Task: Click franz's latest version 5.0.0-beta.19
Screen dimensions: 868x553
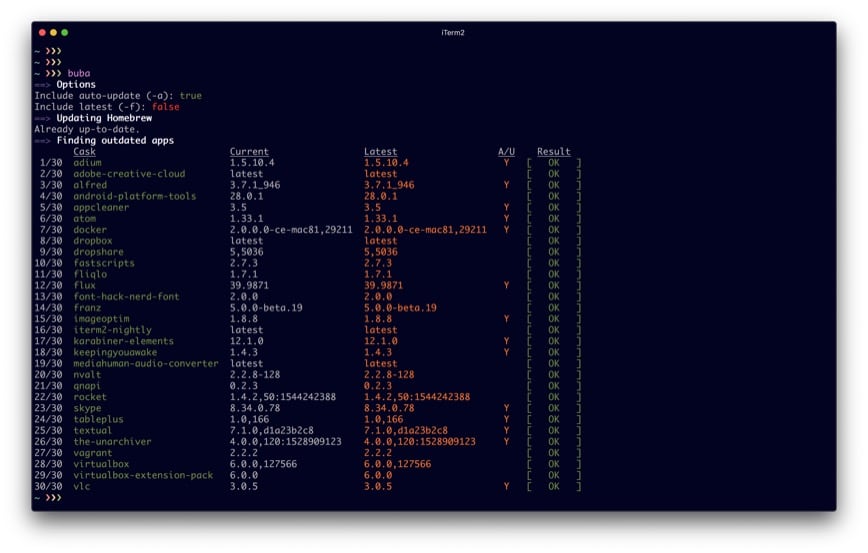Action: tap(400, 308)
